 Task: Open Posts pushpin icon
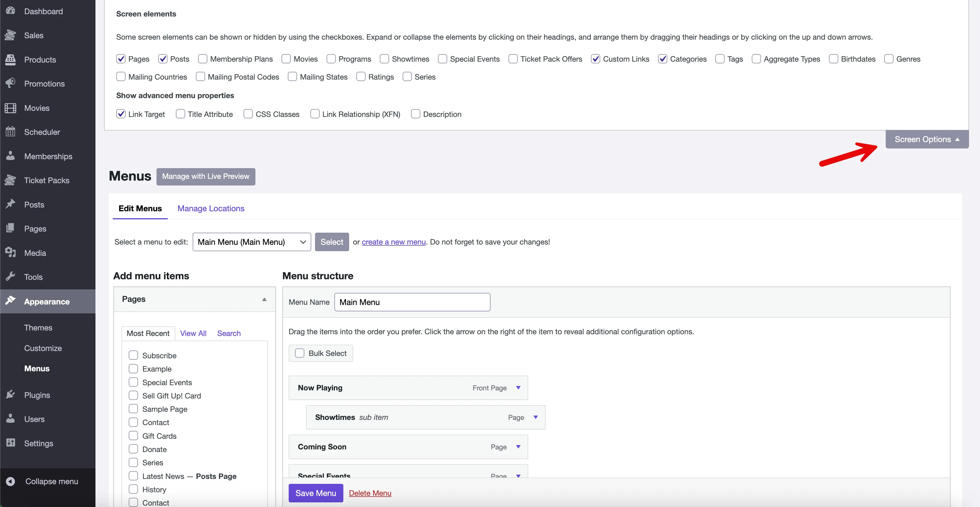pos(11,204)
